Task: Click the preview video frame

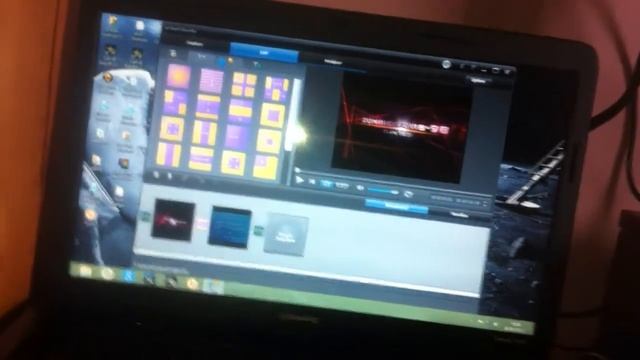Action: tap(402, 129)
